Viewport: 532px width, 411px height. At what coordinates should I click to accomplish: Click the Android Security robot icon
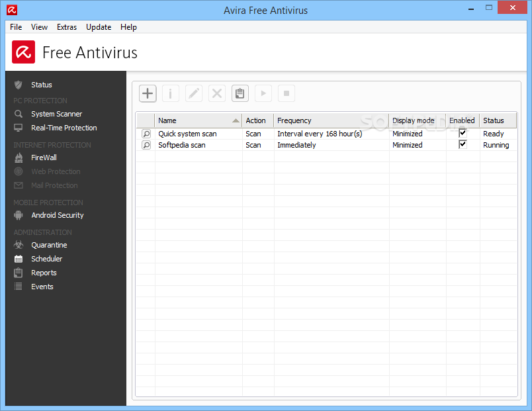19,215
